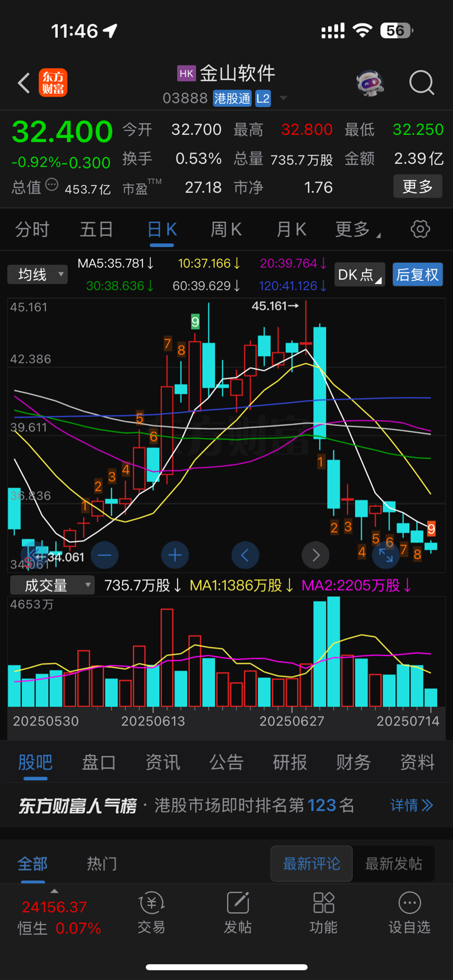Open the 资讯 tab
Screen dimensions: 453x980
pyautogui.click(x=163, y=762)
